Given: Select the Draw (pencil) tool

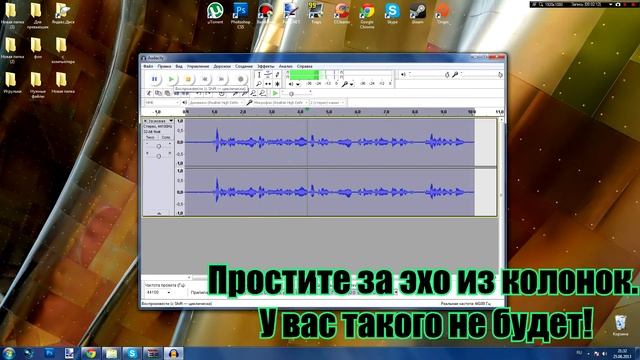Looking at the screenshot, I should click(x=277, y=74).
